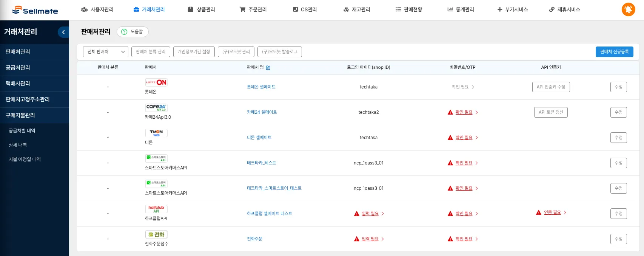
Task: Open 공급처별 내역 submenu item
Action: (x=22, y=130)
